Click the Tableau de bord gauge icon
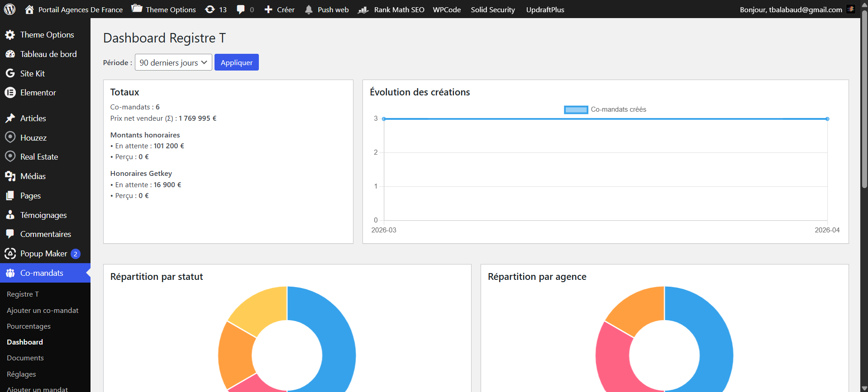 (x=10, y=54)
